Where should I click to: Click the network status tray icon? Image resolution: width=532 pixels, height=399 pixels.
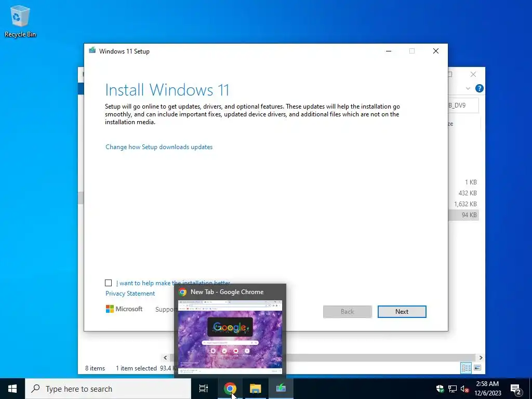tap(453, 389)
